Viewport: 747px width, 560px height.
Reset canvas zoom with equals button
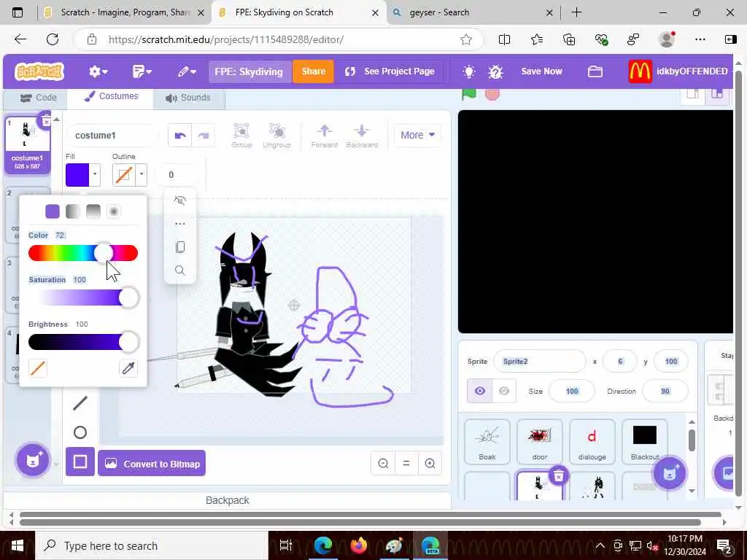[406, 463]
